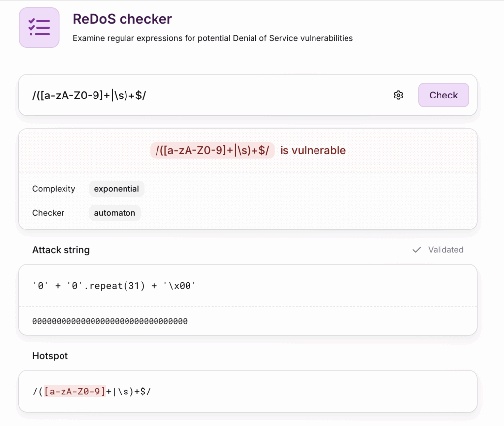The width and height of the screenshot is (504, 426).
Task: Click the unhighlighted end of the hotspot regex
Action: coord(128,392)
